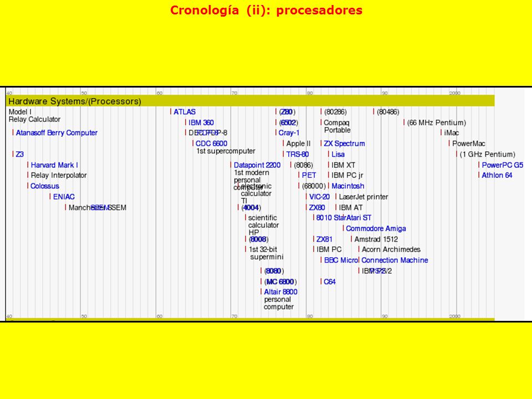Viewport: 532px width, 399px height.
Task: Click the (80286) entry
Action: [335, 111]
